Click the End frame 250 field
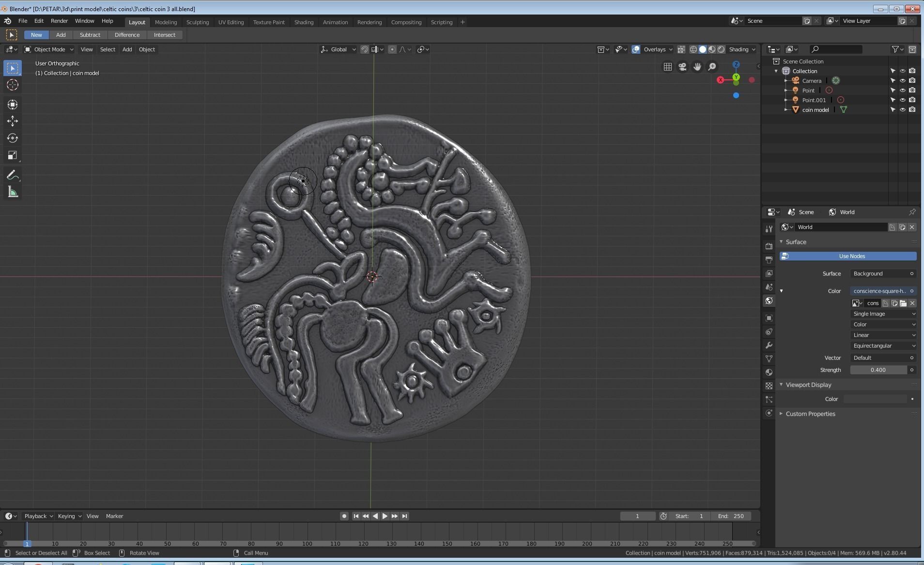This screenshot has height=565, width=924. click(x=732, y=516)
